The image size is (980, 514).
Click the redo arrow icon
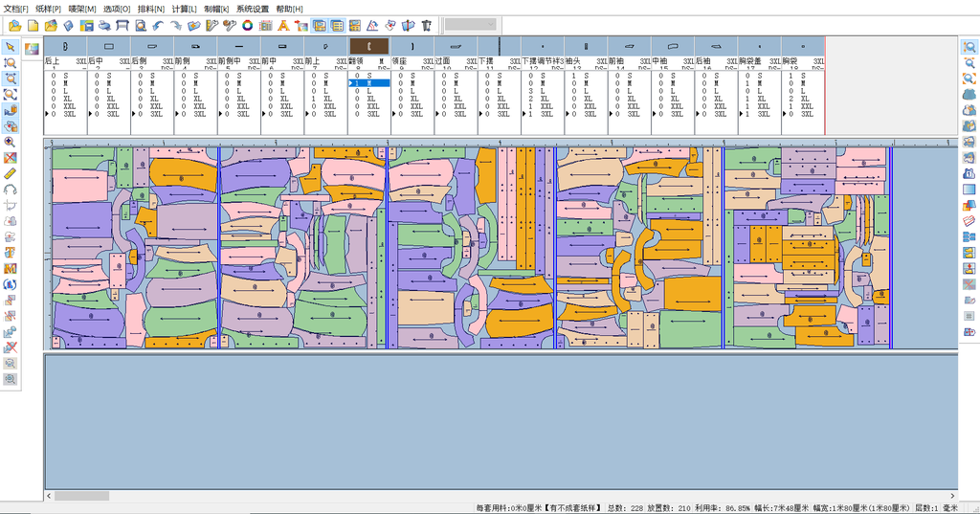[176, 25]
